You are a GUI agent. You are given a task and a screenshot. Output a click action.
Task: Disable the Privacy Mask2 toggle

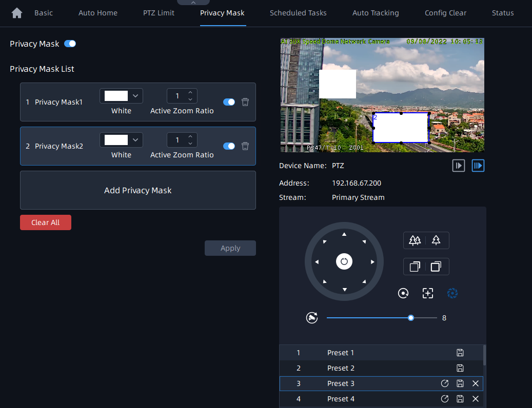[x=229, y=146]
